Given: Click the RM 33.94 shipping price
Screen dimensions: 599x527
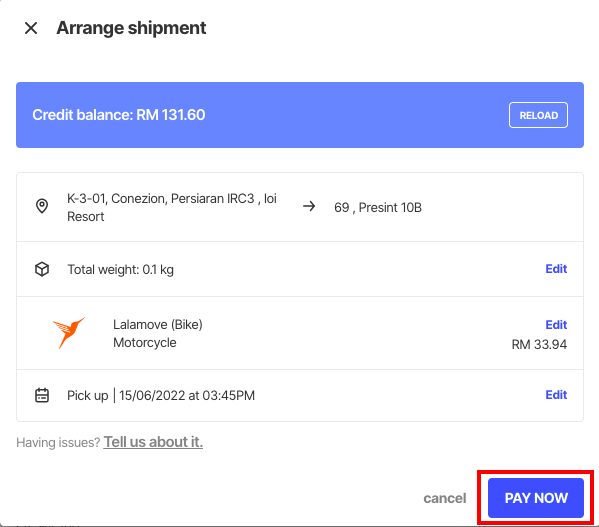Looking at the screenshot, I should click(x=539, y=344).
